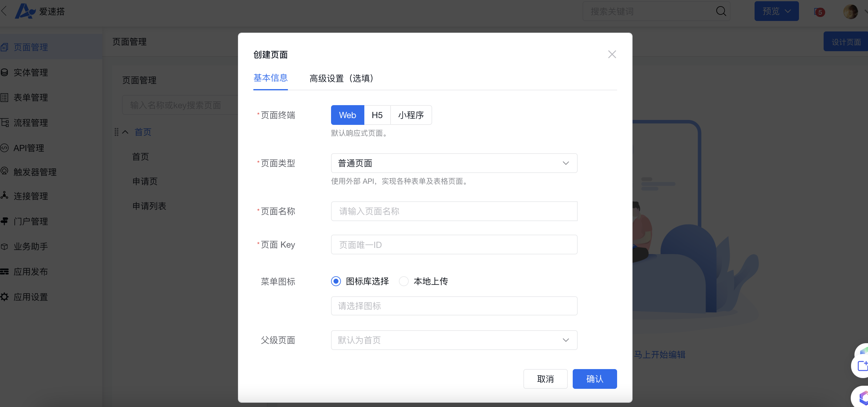Open the user avatar menu
The height and width of the screenshot is (407, 868).
click(x=850, y=11)
